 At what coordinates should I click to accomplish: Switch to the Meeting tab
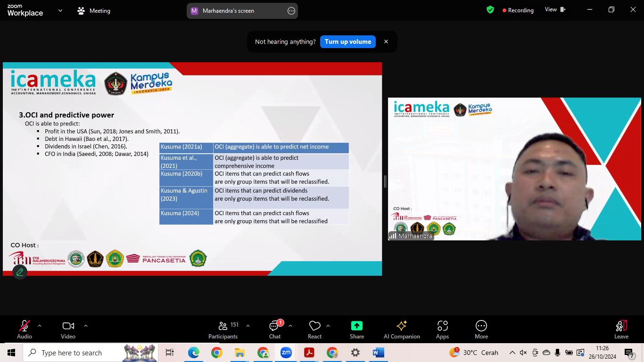pos(93,10)
